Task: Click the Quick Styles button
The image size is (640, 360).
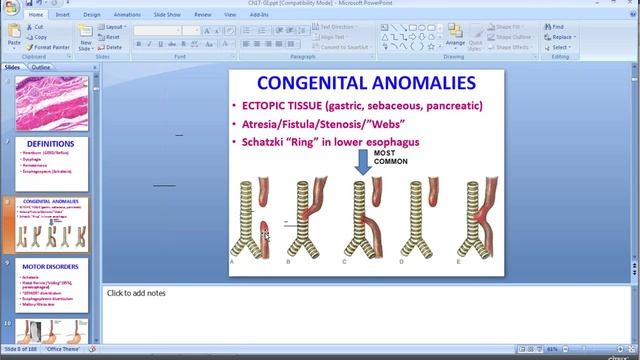Action: pyautogui.click(x=476, y=37)
